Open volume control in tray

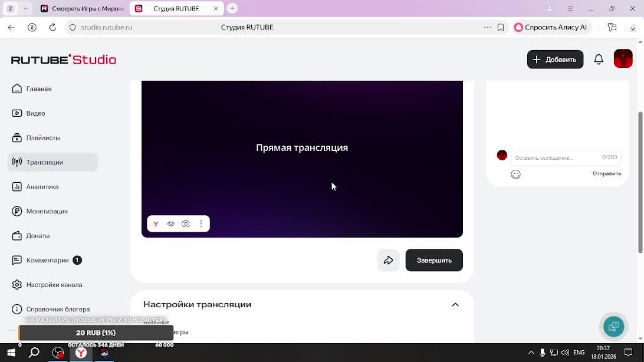[565, 353]
